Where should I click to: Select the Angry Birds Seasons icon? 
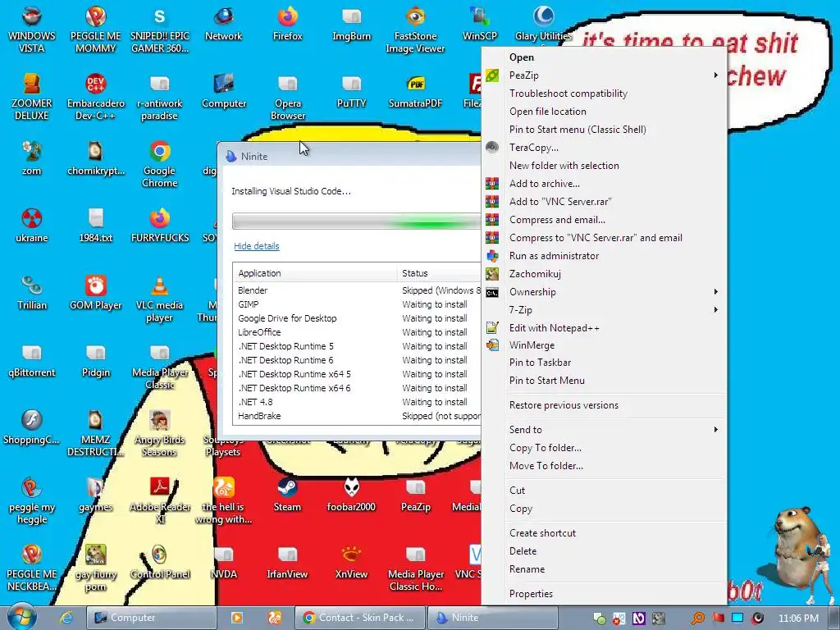click(160, 433)
